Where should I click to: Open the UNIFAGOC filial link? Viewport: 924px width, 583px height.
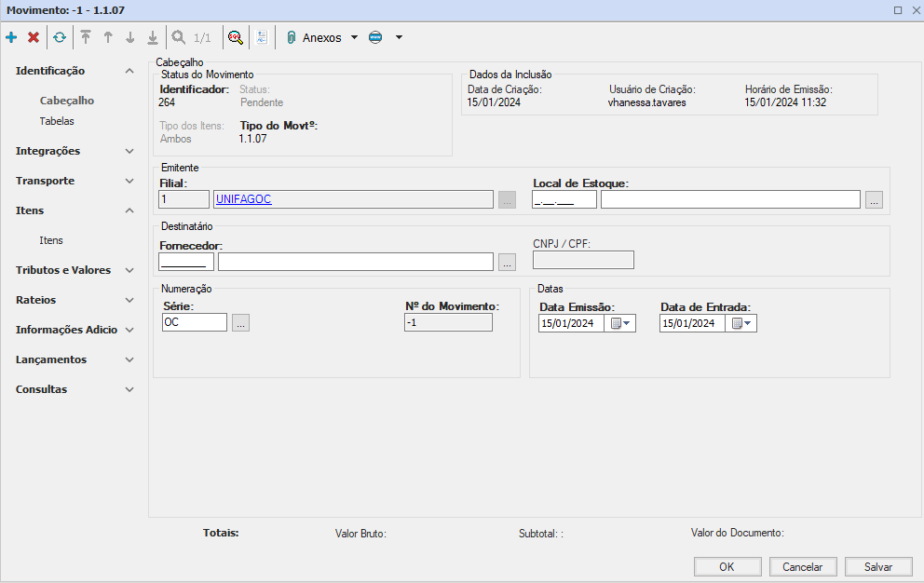243,199
